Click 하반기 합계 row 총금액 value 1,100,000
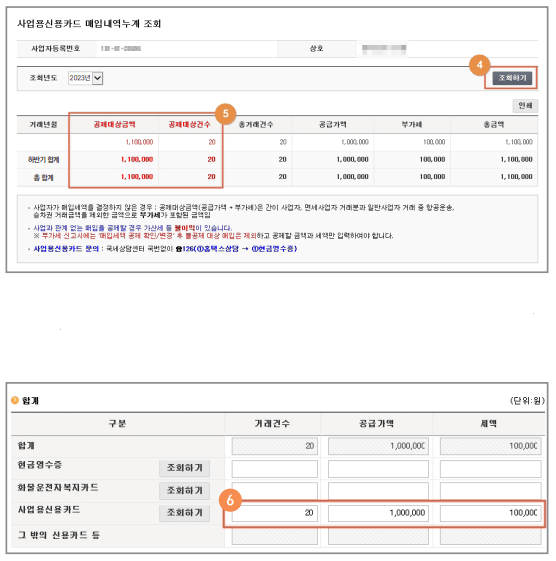The image size is (556, 561). click(516, 160)
